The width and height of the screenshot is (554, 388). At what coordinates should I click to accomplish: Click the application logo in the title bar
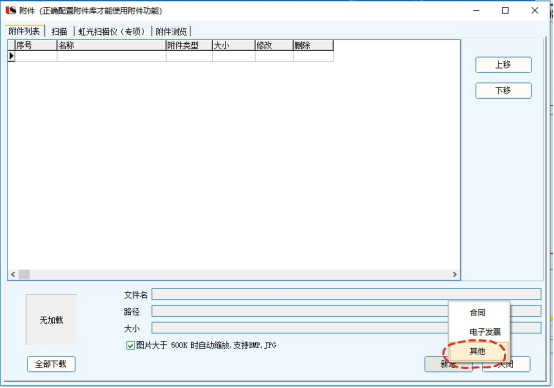click(x=11, y=10)
